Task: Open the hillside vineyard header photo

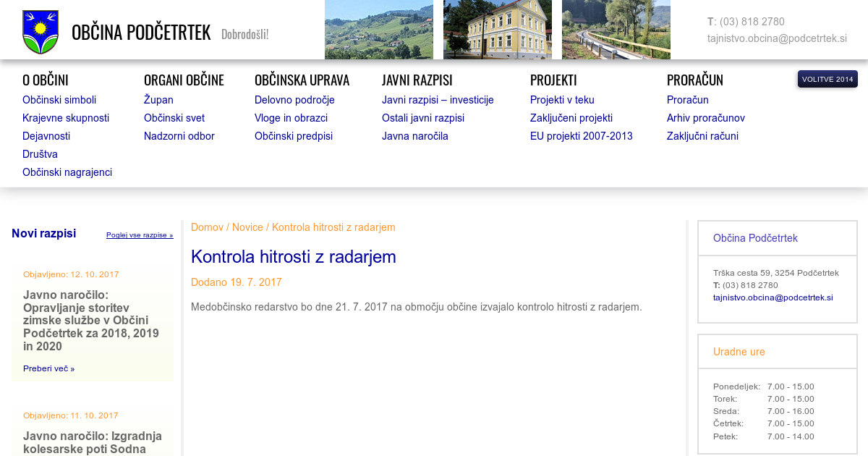Action: (x=378, y=30)
